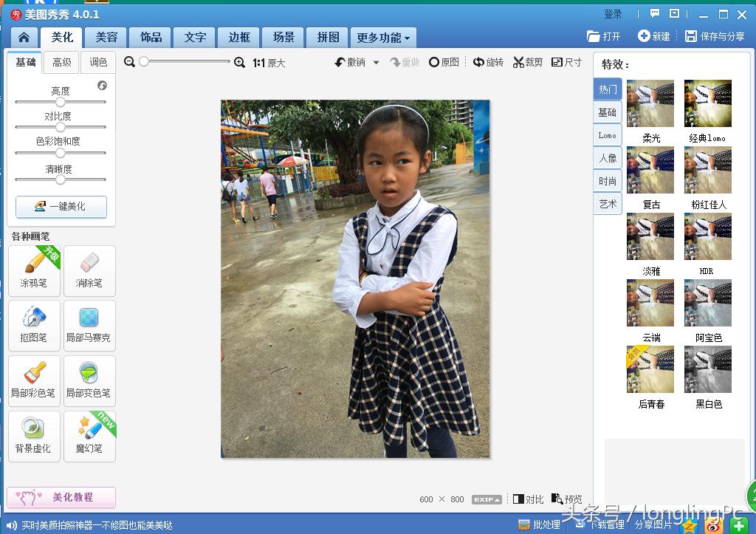This screenshot has width=756, height=534.
Task: Apply the 经典lomo effect thumbnail
Action: pyautogui.click(x=708, y=103)
